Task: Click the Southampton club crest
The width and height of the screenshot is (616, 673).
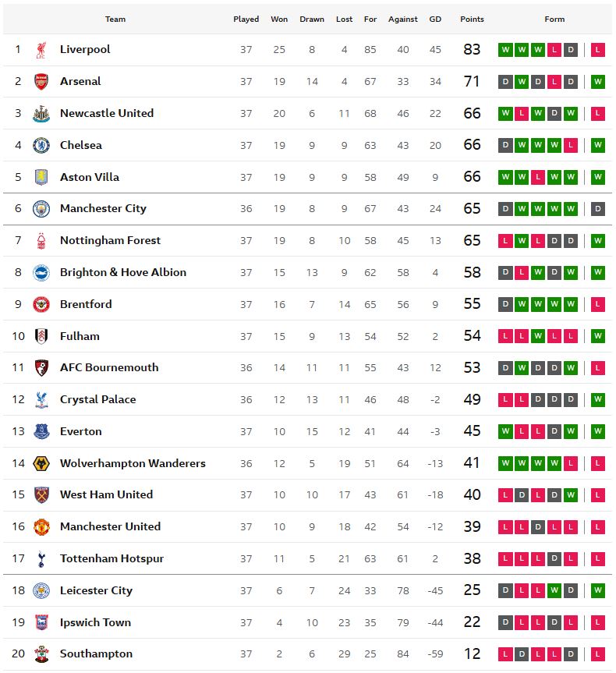Action: point(41,654)
